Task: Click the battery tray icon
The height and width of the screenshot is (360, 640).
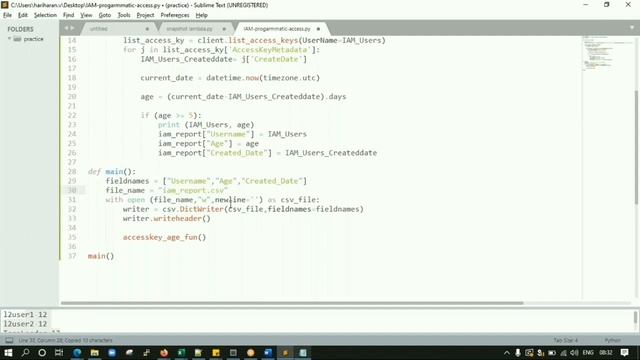Action: click(552, 353)
